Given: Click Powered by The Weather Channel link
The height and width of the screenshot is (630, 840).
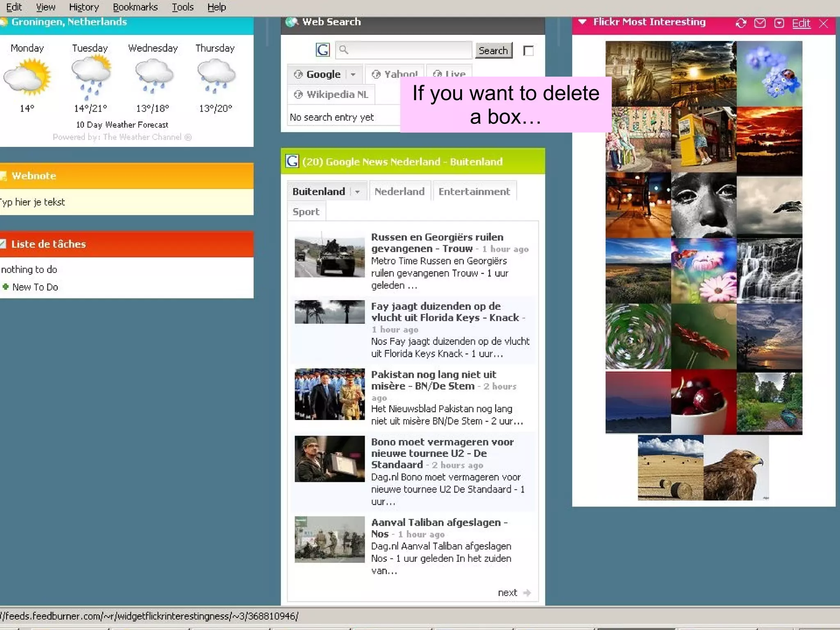Looking at the screenshot, I should tap(122, 137).
